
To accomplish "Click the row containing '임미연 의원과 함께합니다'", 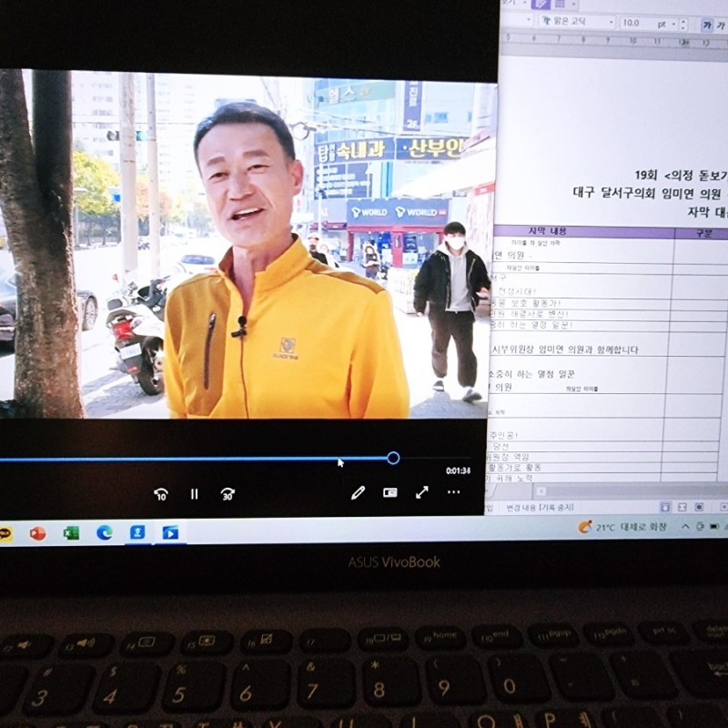I will tap(579, 344).
